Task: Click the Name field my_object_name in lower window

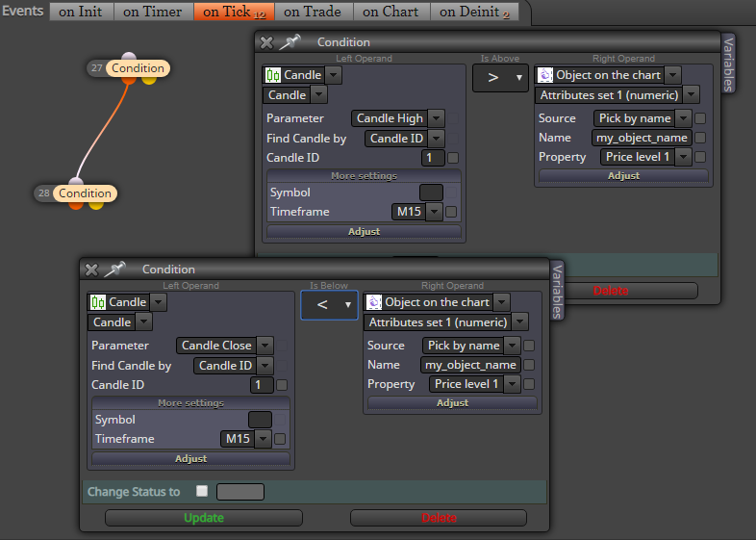Action: coord(470,365)
